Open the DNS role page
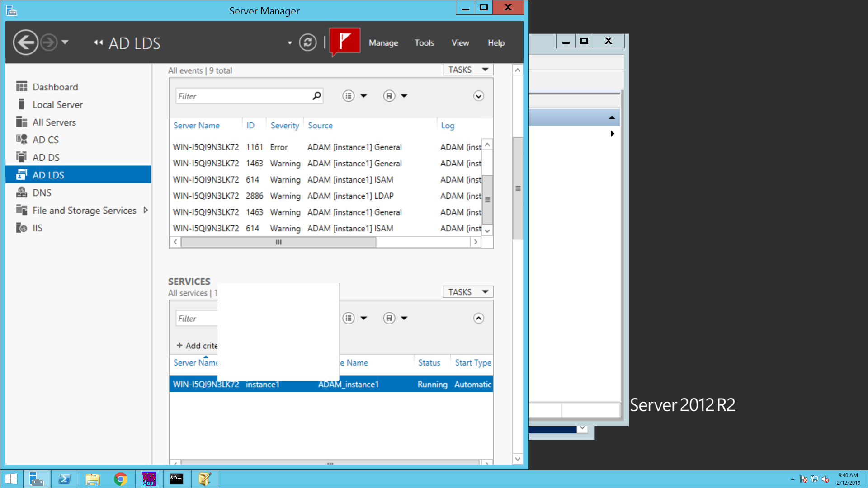Screen dimensions: 868x488 pos(42,192)
